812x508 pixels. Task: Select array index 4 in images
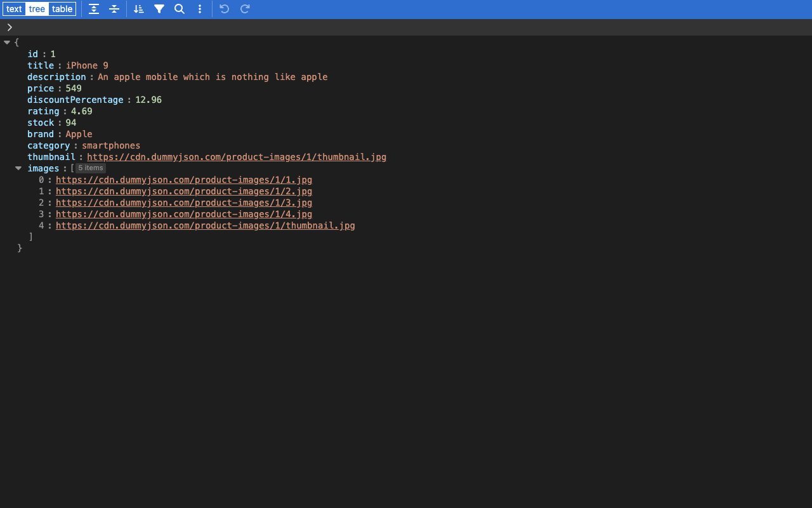41,225
